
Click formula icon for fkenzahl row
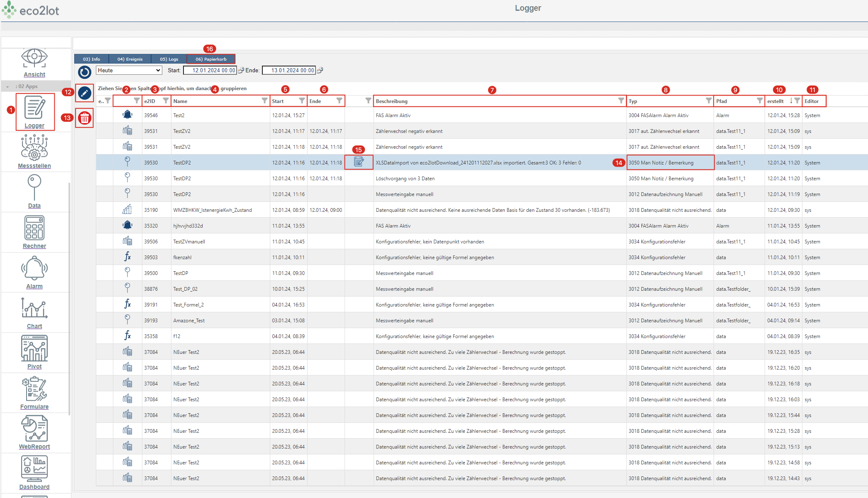(127, 257)
